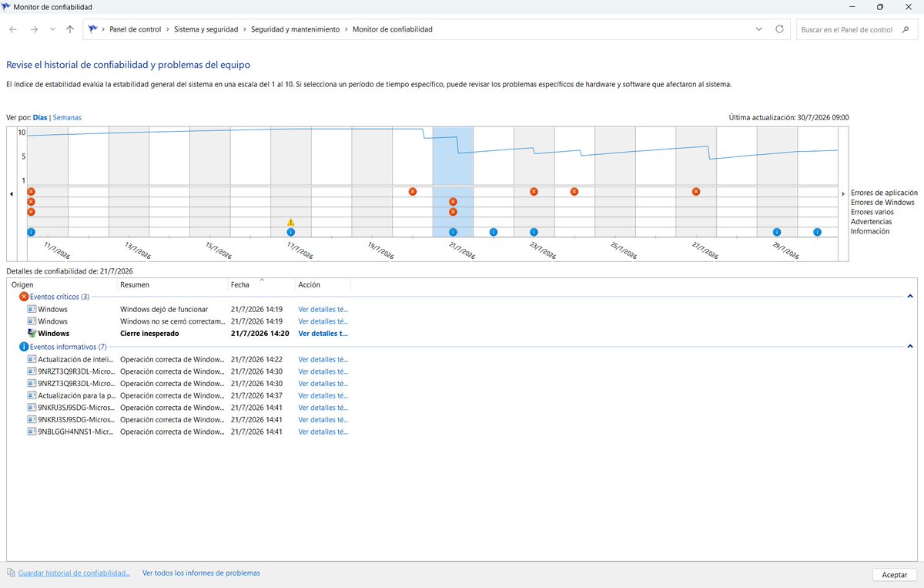This screenshot has width=924, height=588.
Task: Refresh the address bar location
Action: click(779, 29)
